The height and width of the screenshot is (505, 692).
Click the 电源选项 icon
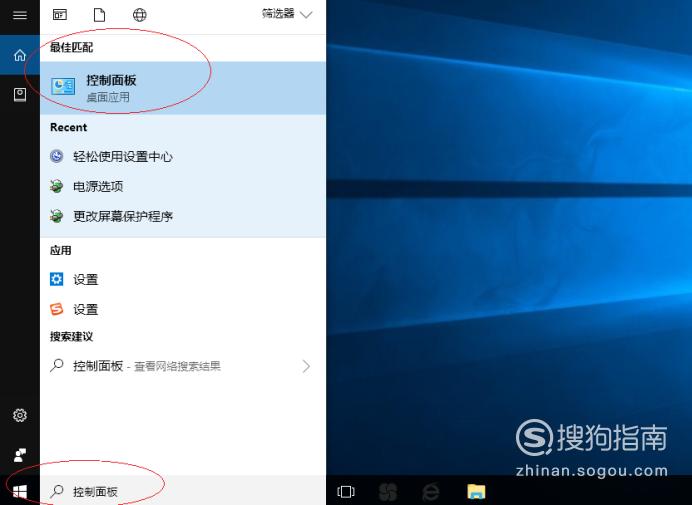[56, 186]
